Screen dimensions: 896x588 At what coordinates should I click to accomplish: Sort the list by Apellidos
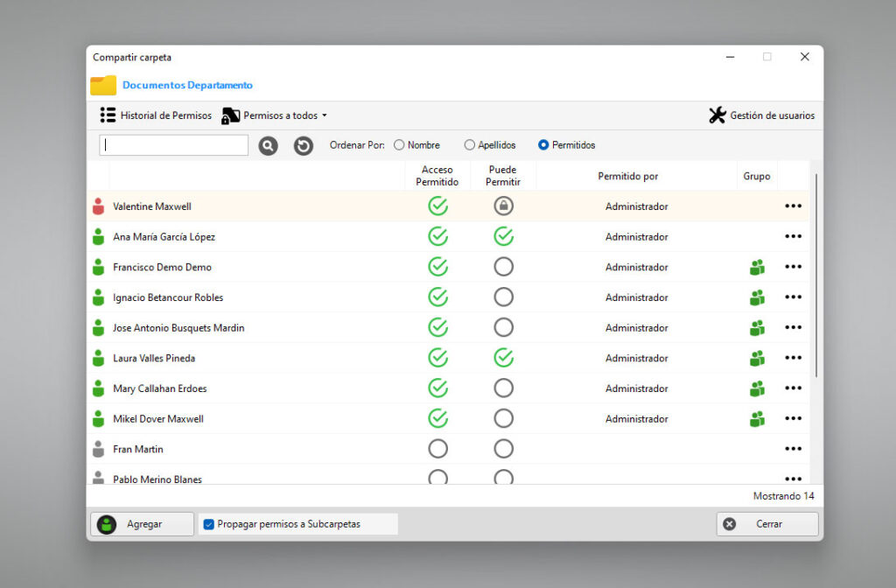[469, 145]
